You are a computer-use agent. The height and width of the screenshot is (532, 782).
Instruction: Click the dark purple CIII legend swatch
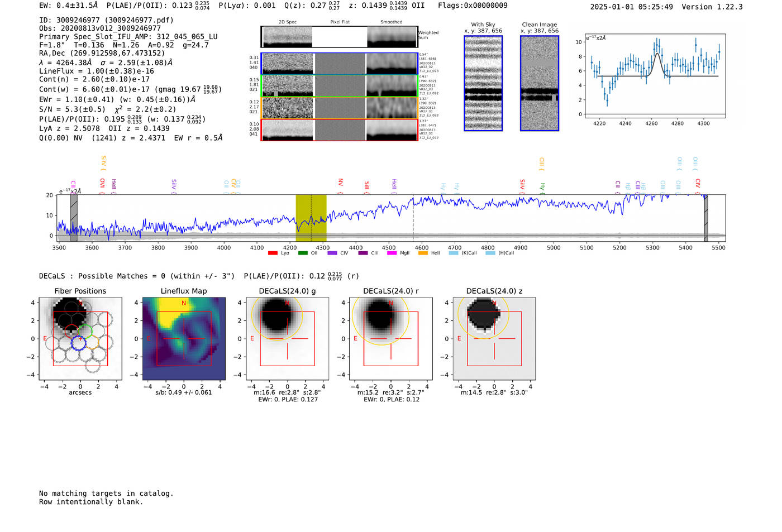coord(363,253)
